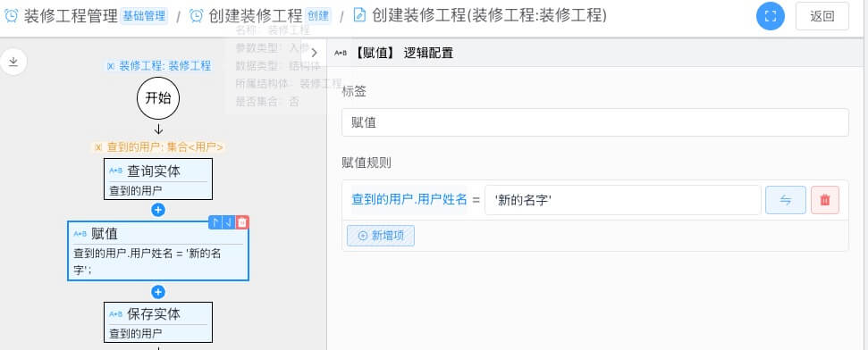Click the 新增项 button
Image resolution: width=868 pixels, height=350 pixels.
(x=381, y=236)
